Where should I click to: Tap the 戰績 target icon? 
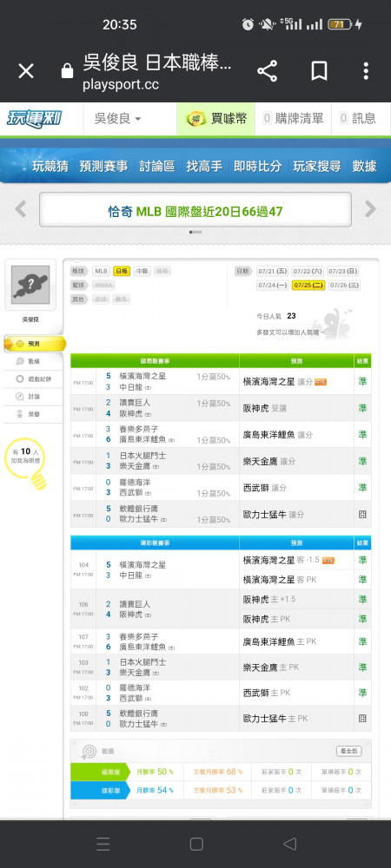tap(88, 752)
